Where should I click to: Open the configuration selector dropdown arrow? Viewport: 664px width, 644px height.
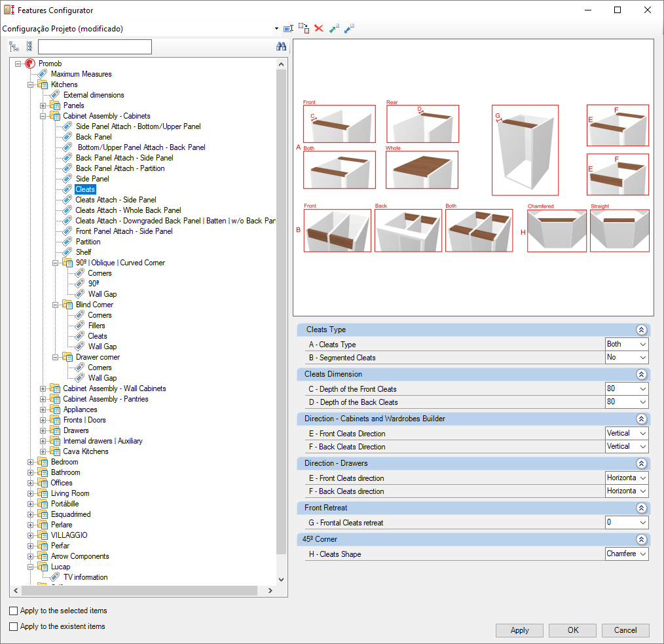[277, 29]
